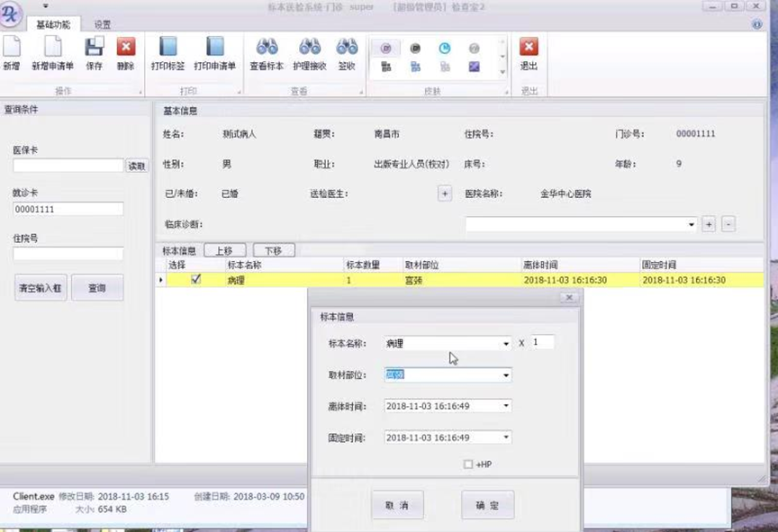The image size is (778, 532).
Task: Click the 下移 move down button
Action: coord(274,250)
